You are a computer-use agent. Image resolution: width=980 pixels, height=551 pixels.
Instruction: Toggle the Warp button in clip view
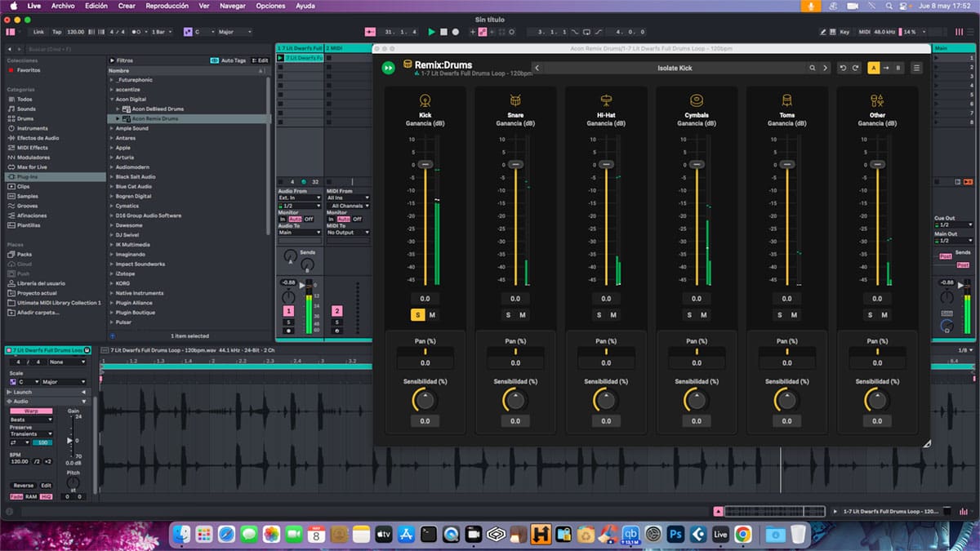tap(30, 411)
